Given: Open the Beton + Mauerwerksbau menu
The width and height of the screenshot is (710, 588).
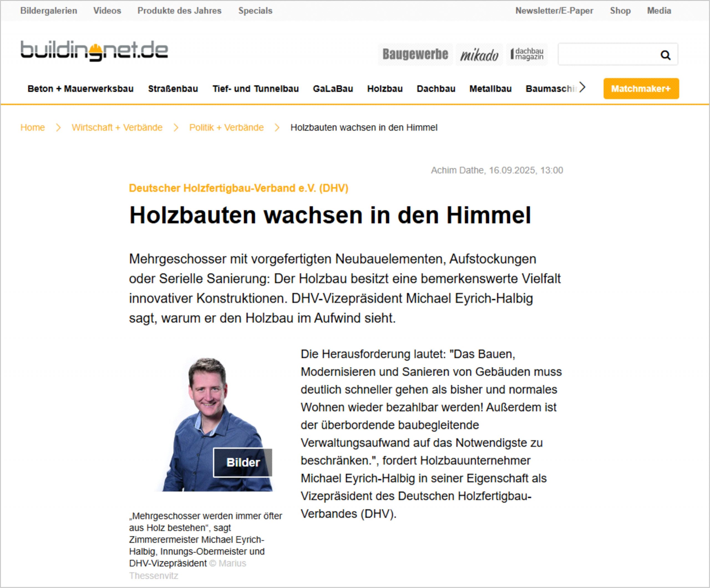Looking at the screenshot, I should 80,89.
